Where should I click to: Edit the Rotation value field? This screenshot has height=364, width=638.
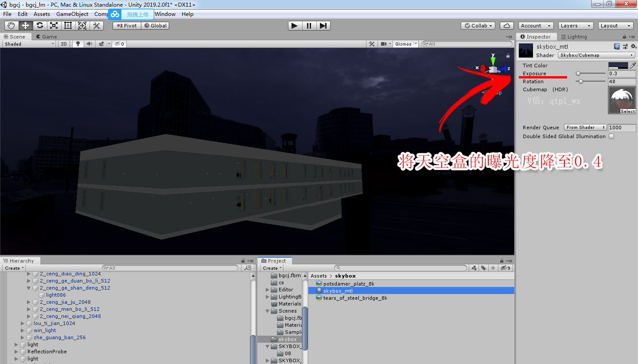pyautogui.click(x=622, y=81)
